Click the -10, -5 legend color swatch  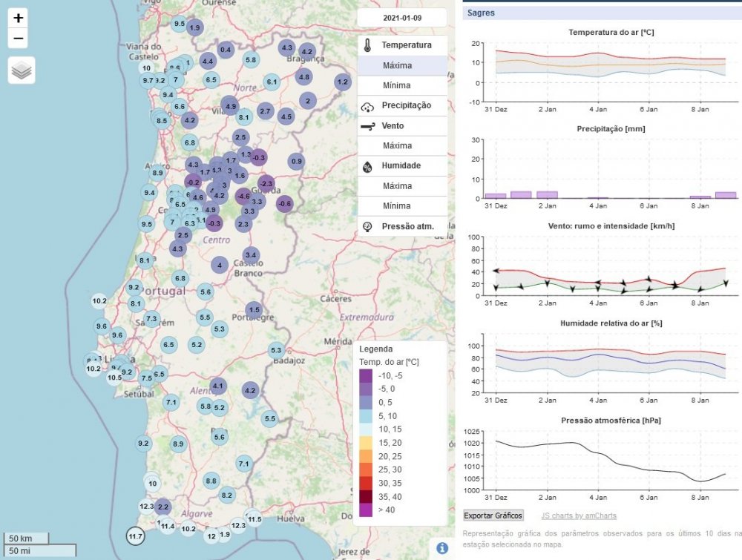[367, 376]
